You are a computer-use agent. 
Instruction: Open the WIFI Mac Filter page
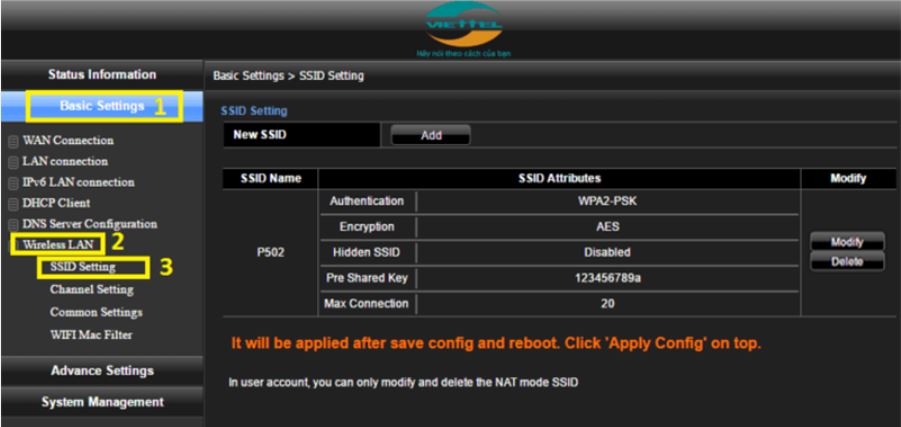click(91, 333)
